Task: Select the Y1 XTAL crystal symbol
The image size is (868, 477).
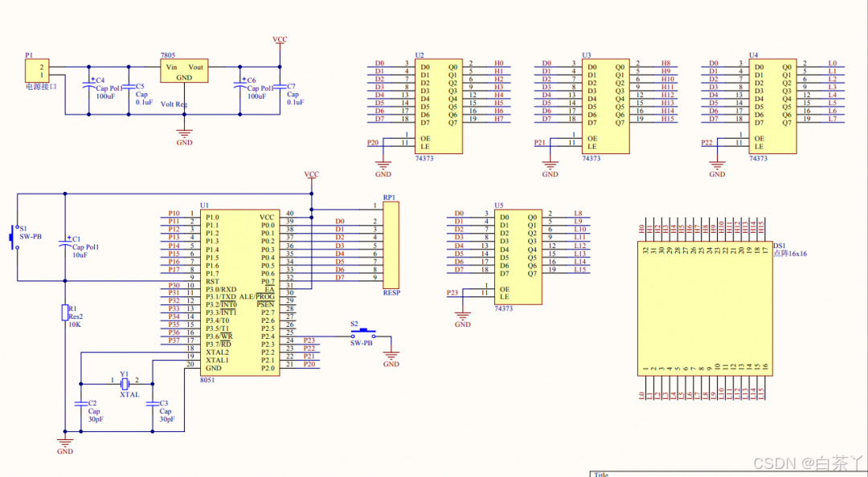Action: click(x=125, y=384)
